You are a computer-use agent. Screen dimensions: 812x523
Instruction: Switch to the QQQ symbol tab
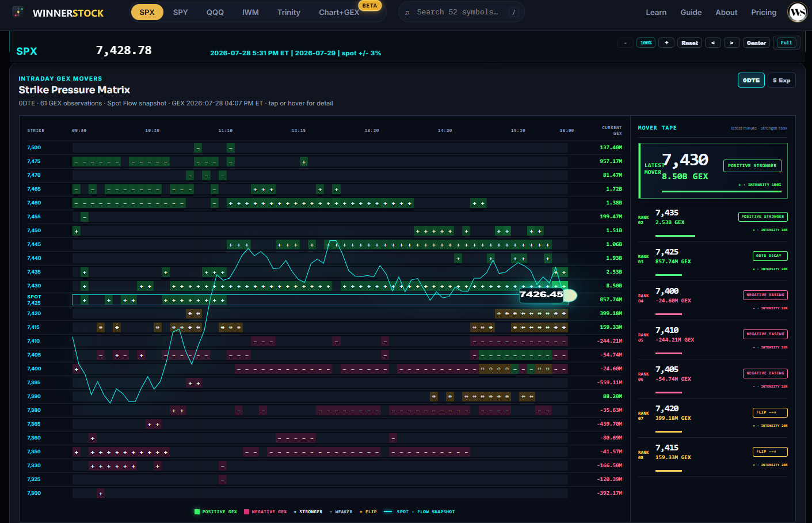215,12
